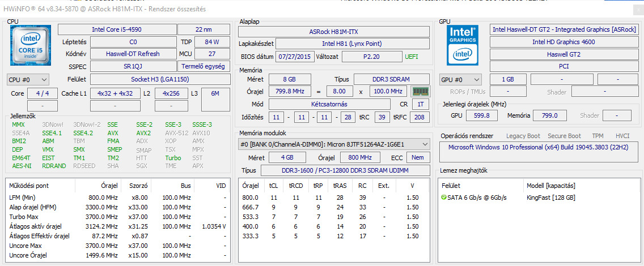This screenshot has height=266, width=644.
Task: Click the tRAS timing column header
Action: pyautogui.click(x=340, y=186)
